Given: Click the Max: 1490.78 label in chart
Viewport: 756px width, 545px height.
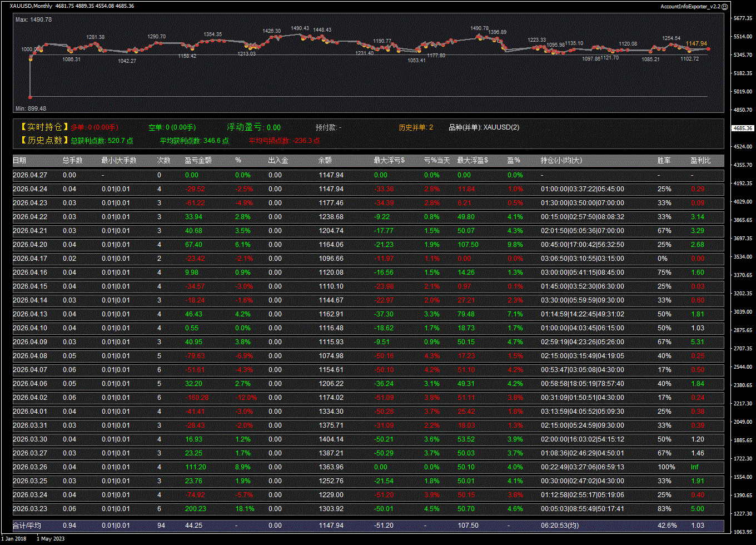Looking at the screenshot, I should (34, 19).
